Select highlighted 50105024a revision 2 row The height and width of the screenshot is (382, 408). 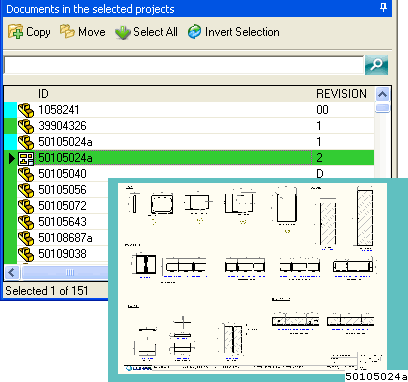(189, 158)
